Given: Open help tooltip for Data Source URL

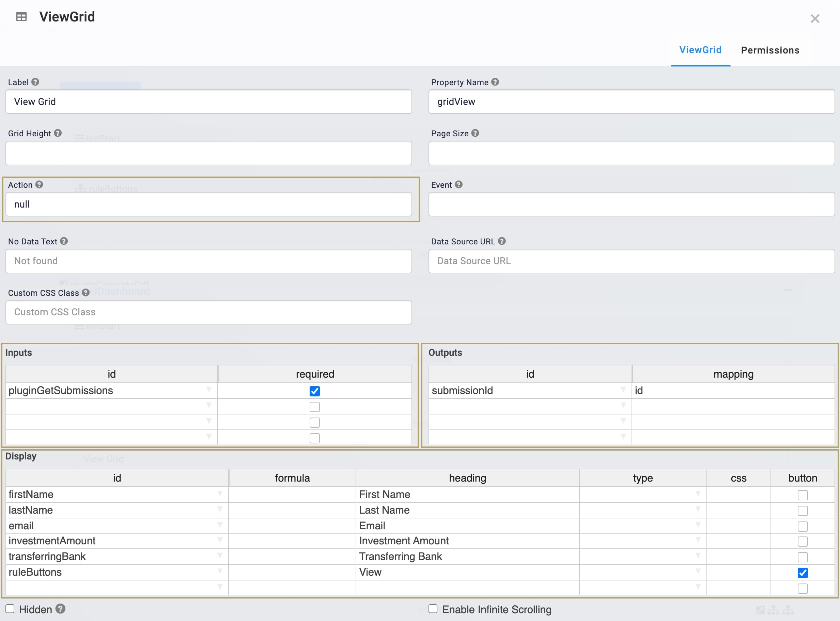Looking at the screenshot, I should (502, 241).
